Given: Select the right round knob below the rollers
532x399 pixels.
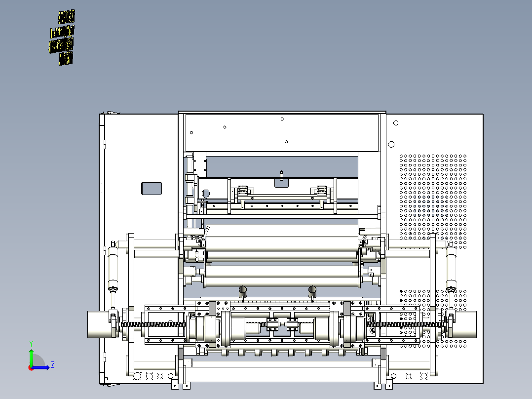Looking at the screenshot, I should click(312, 290).
